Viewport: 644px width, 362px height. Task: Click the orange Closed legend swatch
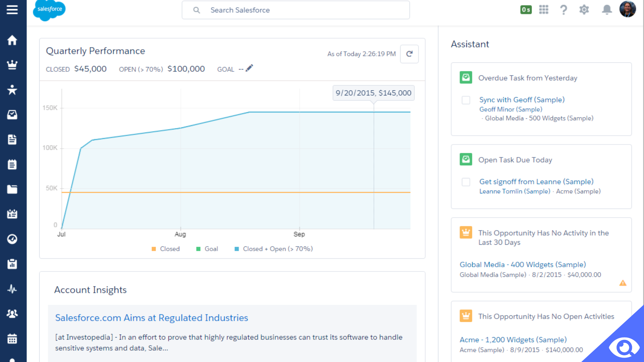point(154,249)
